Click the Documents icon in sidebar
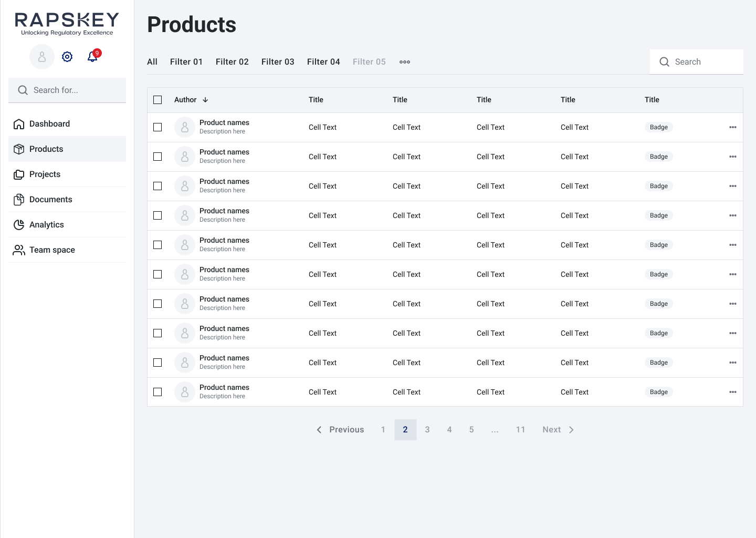 tap(19, 200)
